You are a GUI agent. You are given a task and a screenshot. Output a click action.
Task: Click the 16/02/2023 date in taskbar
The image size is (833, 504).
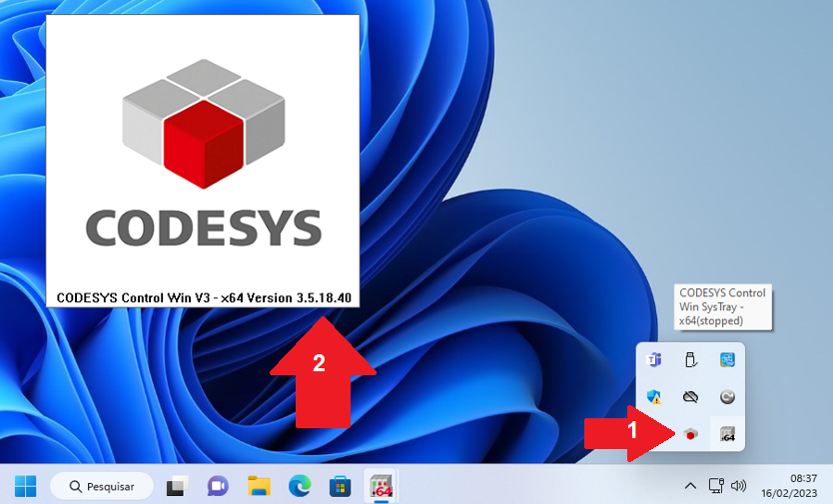[789, 493]
